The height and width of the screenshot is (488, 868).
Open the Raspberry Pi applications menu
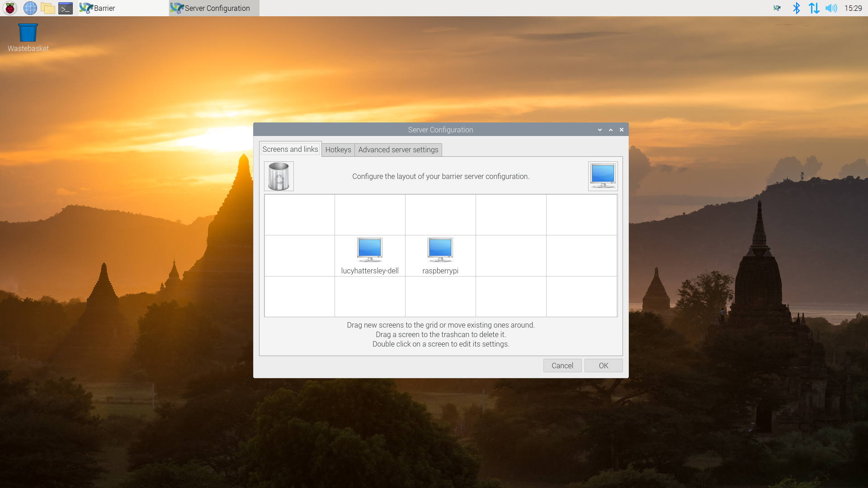[9, 8]
